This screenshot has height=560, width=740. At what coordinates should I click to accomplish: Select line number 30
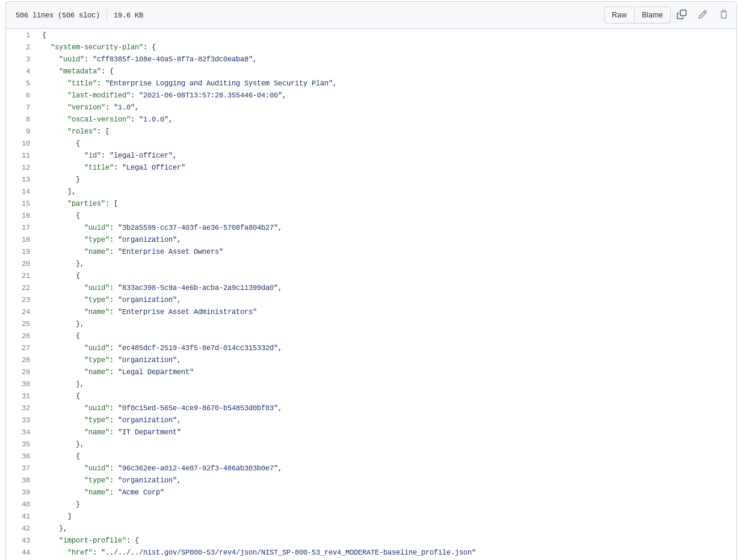click(26, 384)
